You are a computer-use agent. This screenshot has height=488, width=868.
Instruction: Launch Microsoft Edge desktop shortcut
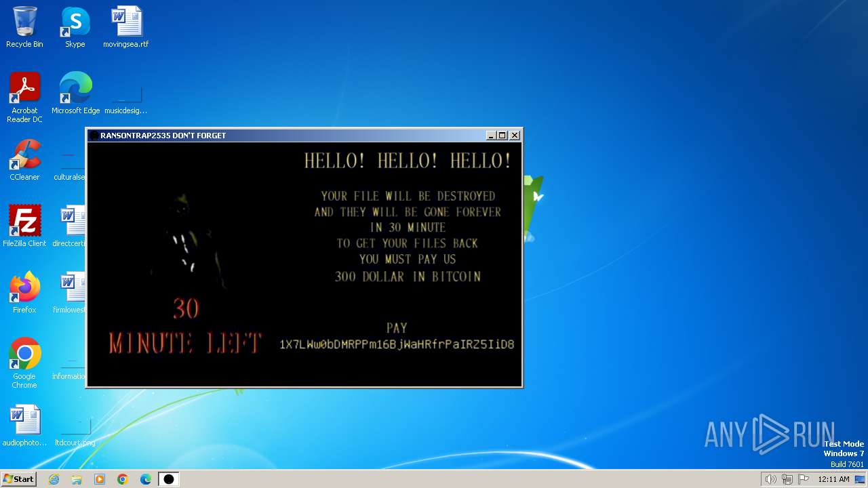click(75, 94)
